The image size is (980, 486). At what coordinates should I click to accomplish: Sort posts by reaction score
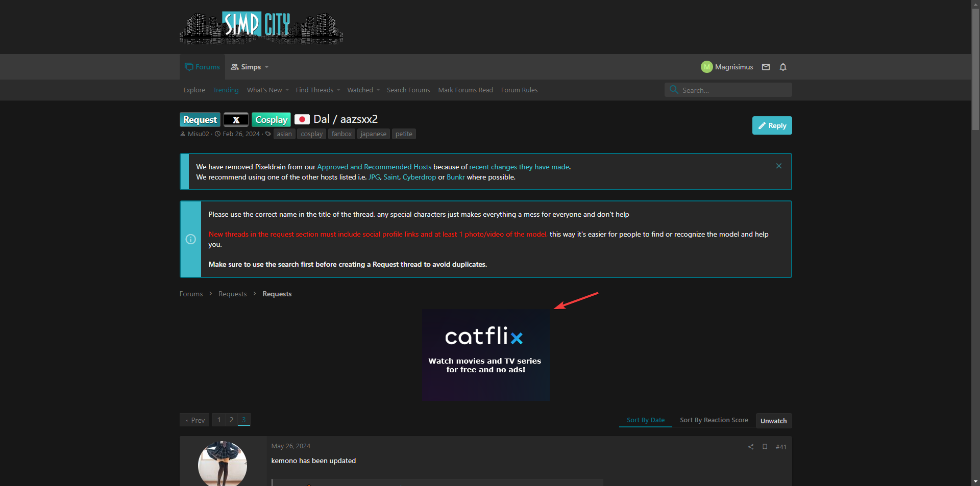(x=714, y=420)
